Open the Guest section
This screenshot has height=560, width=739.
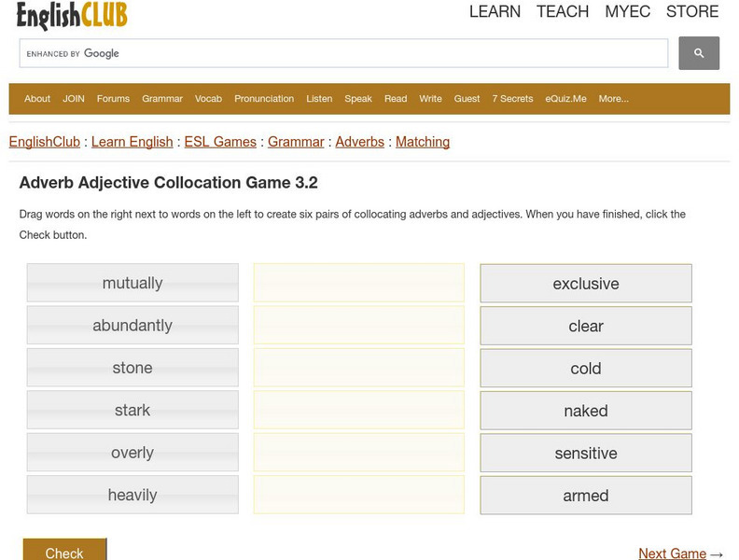[x=467, y=99]
